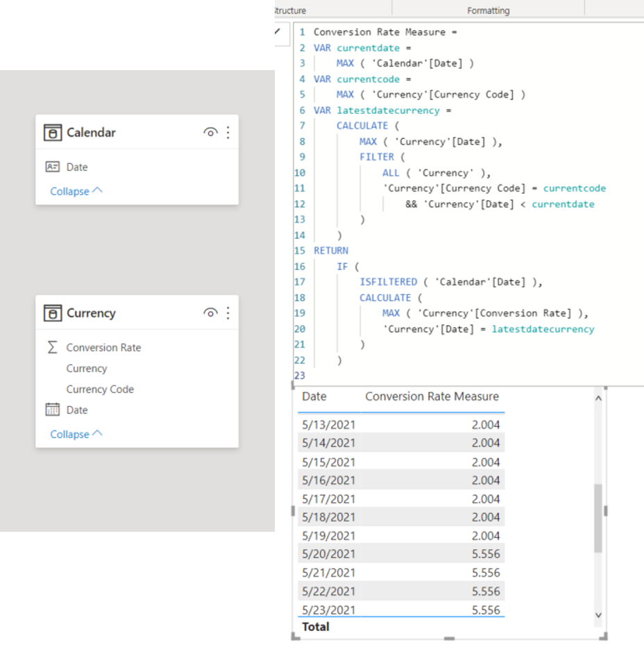The width and height of the screenshot is (644, 656).
Task: Open more options for Currency table
Action: click(228, 313)
